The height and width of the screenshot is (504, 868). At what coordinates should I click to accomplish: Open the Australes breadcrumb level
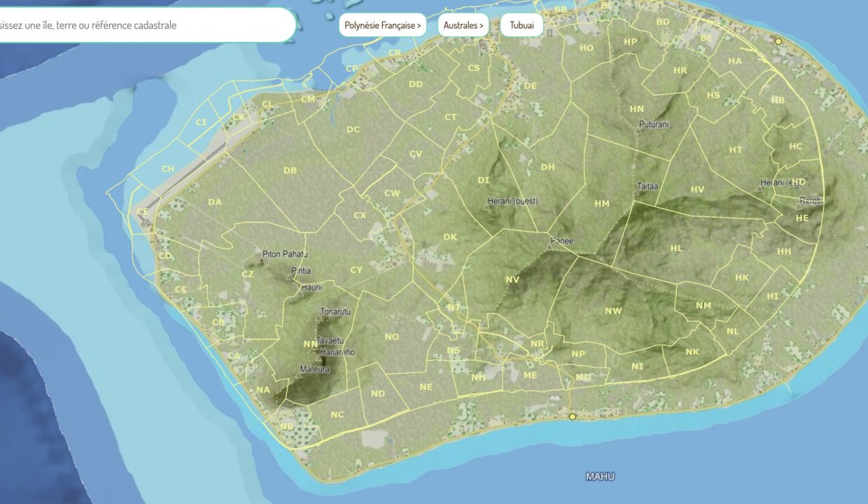coord(463,26)
